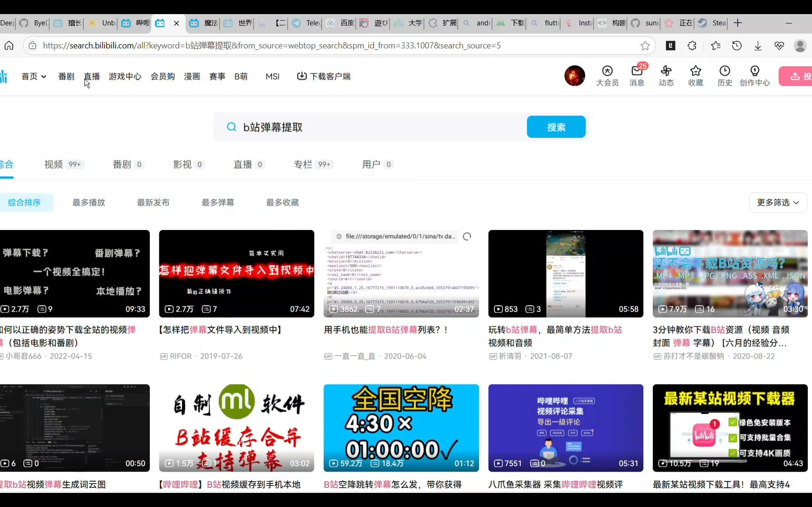
Task: Switch to the 影视 results tab
Action: (188, 164)
